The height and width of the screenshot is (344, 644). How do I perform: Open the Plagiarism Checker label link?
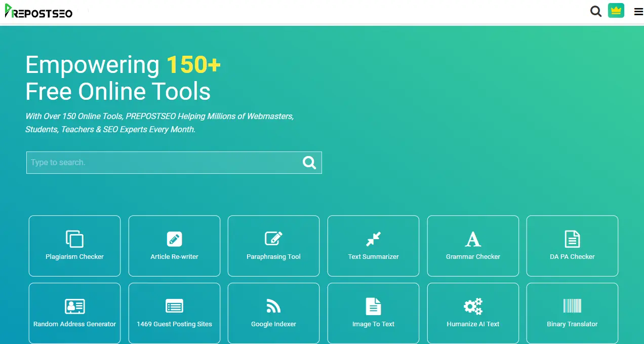point(74,257)
